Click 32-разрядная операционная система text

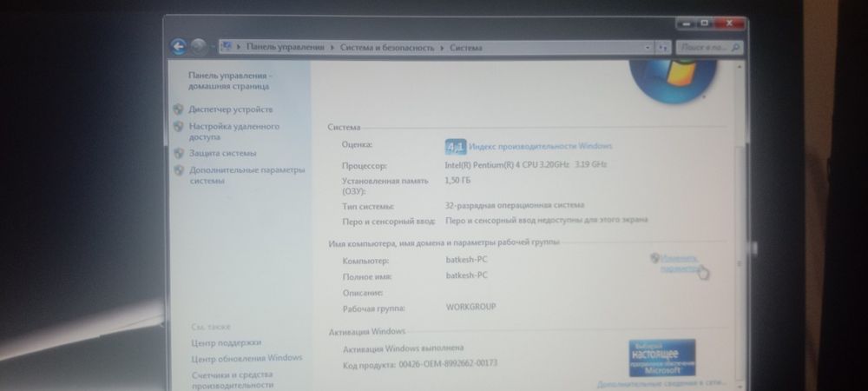click(x=514, y=205)
